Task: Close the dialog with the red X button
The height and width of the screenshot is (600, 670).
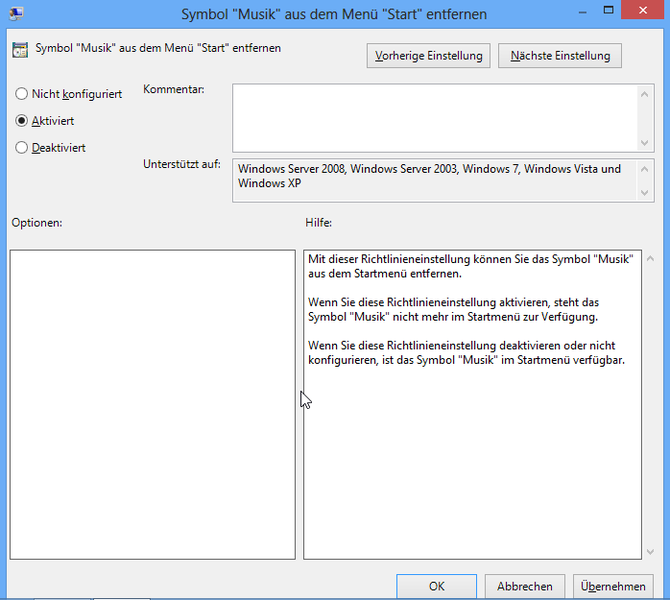Action: (644, 11)
